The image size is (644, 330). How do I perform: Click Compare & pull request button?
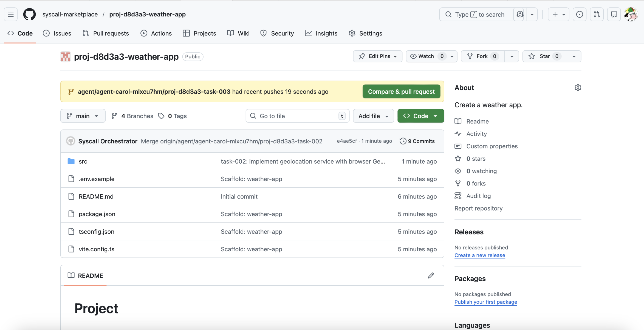click(401, 92)
